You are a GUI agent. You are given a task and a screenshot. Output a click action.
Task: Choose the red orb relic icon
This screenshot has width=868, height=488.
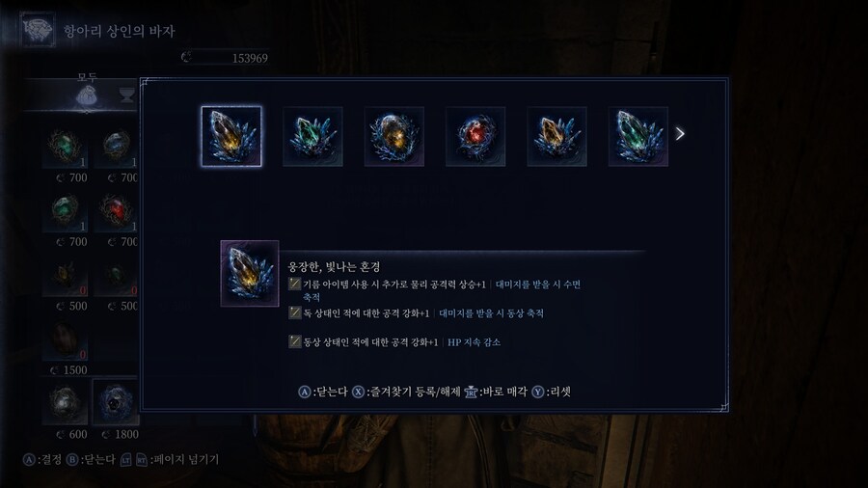coord(475,136)
